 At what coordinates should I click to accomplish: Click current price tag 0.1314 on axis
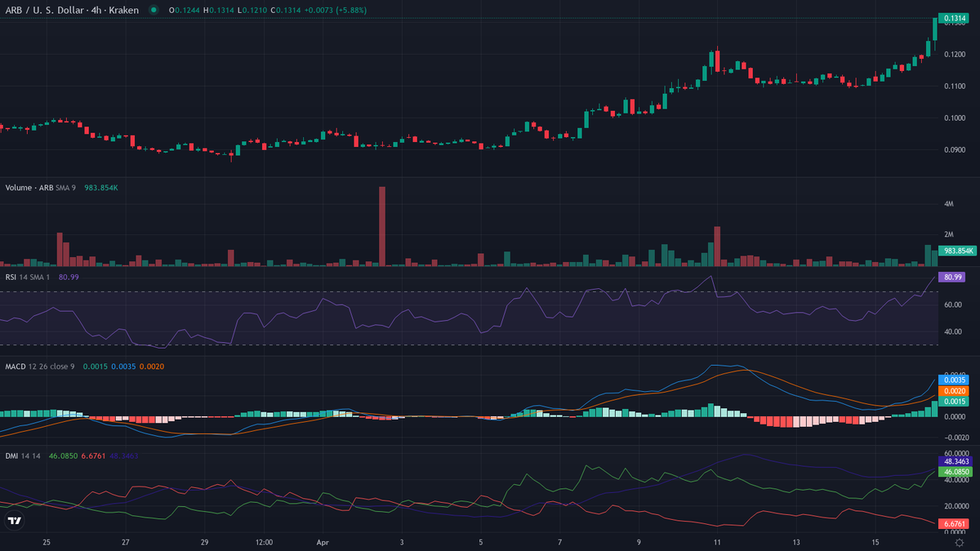[x=954, y=18]
